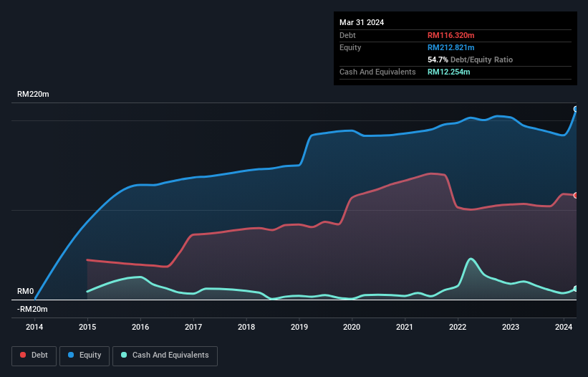
Task: Click the blue Equity legend dot
Action: 71,355
